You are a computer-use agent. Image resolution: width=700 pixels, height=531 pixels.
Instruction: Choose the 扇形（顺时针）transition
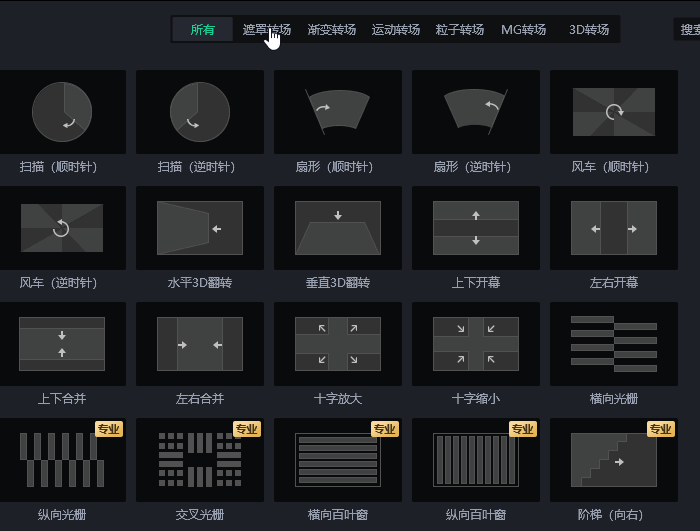338,112
